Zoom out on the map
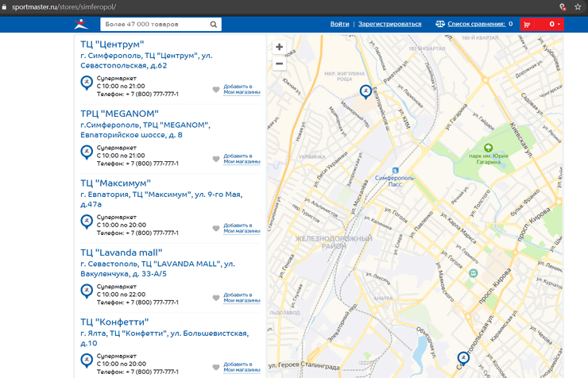Image resolution: width=588 pixels, height=378 pixels. (279, 64)
